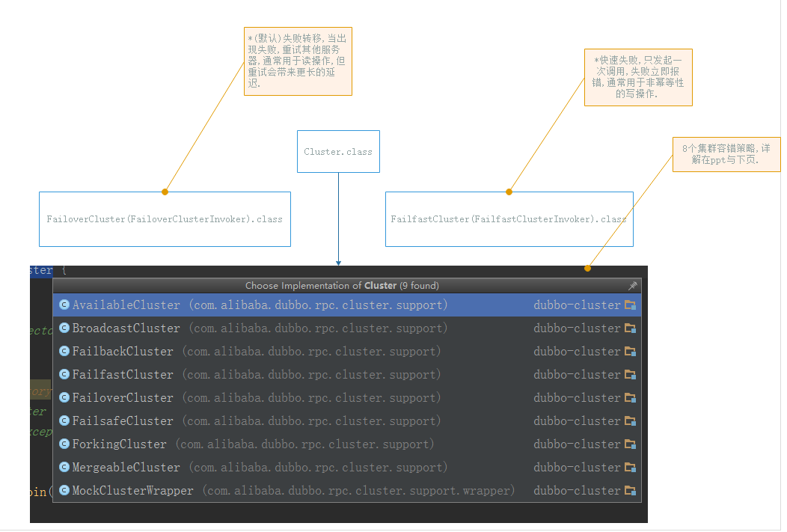Click the module folder icon on the MergeableCluster row
Screen dimensions: 787x532
(x=630, y=468)
